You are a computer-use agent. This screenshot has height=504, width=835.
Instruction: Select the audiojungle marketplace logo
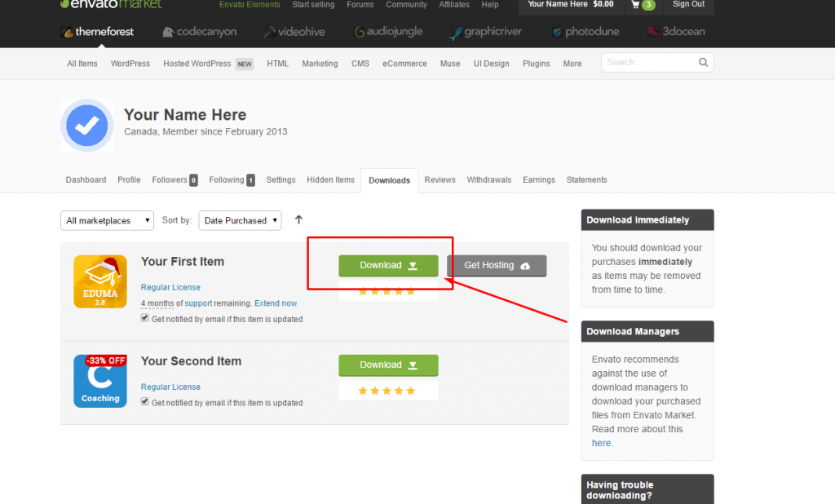(389, 32)
